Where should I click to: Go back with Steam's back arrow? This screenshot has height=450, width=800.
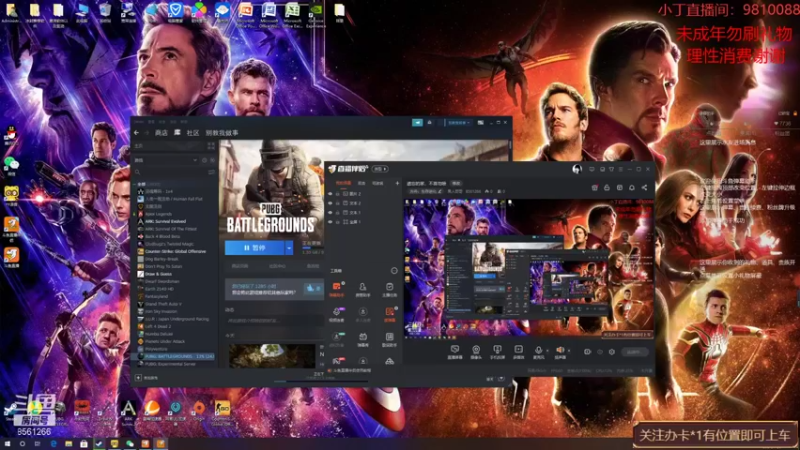136,133
